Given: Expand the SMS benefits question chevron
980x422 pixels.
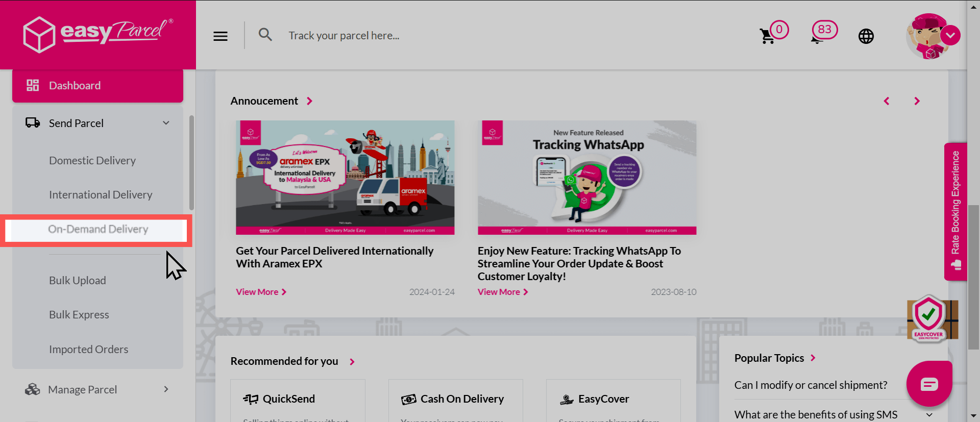Looking at the screenshot, I should pos(928,415).
